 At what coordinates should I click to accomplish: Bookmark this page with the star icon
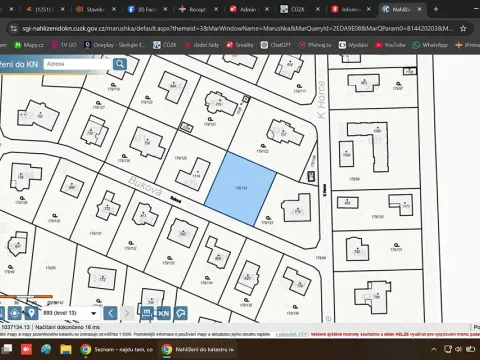click(463, 29)
